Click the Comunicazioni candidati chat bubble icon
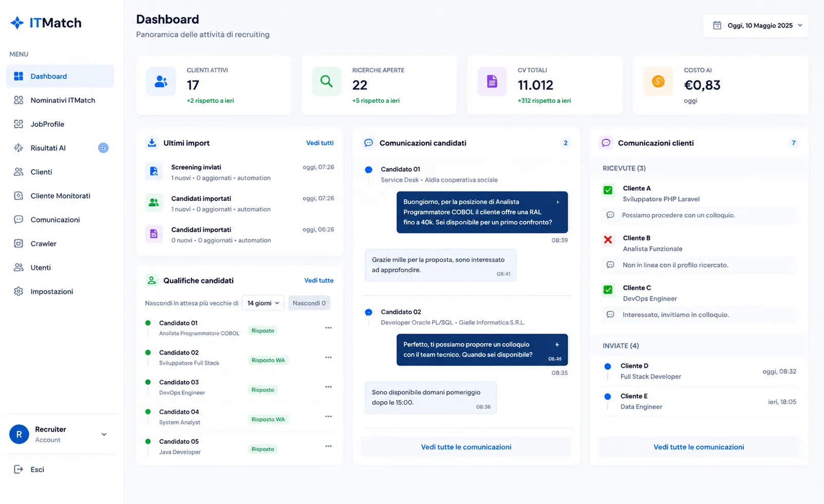Image resolution: width=824 pixels, height=504 pixels. (x=368, y=143)
